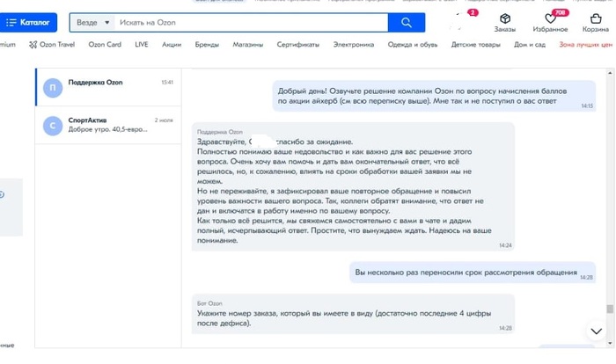Image resolution: width=616 pixels, height=364 pixels.
Task: Open Ozon Travel airplane link
Action: pos(52,44)
